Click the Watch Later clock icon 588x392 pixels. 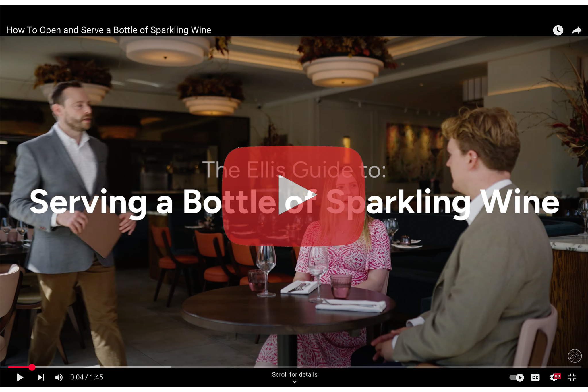click(x=558, y=30)
